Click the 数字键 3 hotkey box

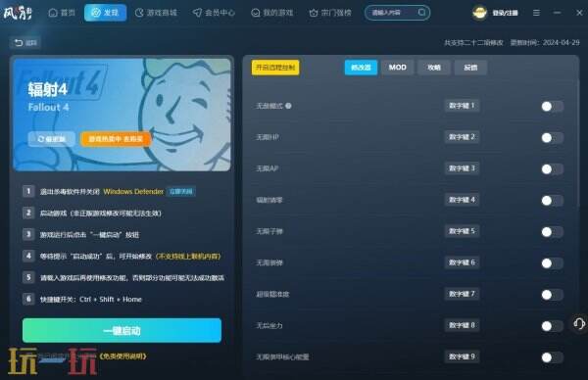tap(462, 168)
